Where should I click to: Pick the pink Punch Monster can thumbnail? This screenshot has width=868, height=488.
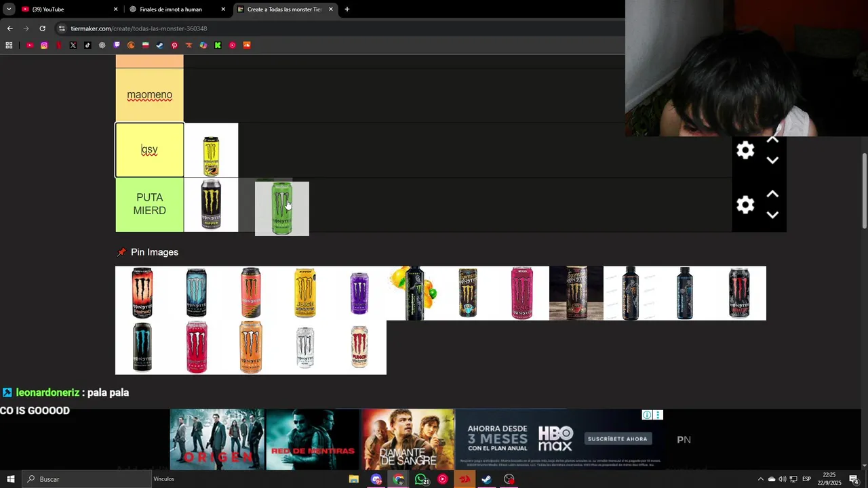click(x=522, y=293)
